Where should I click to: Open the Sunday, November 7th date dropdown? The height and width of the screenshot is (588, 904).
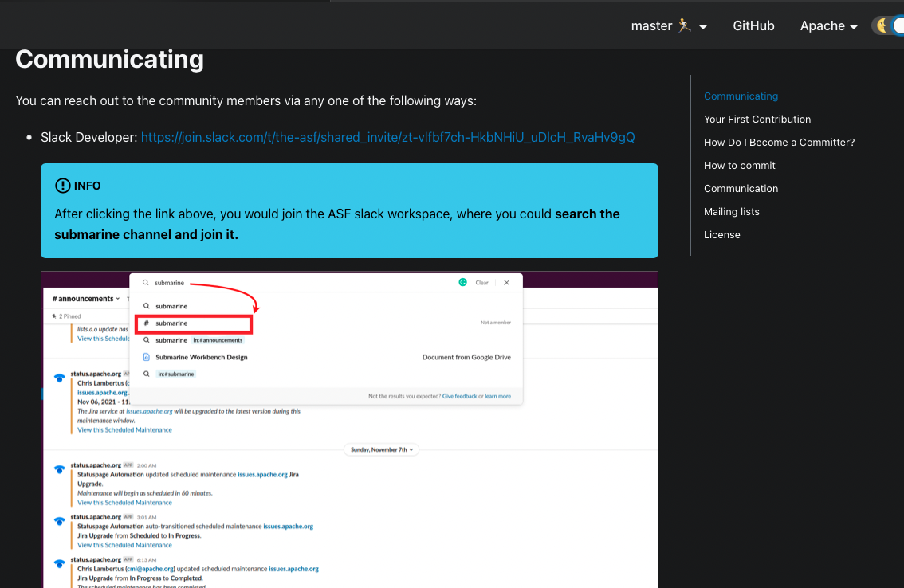click(382, 449)
